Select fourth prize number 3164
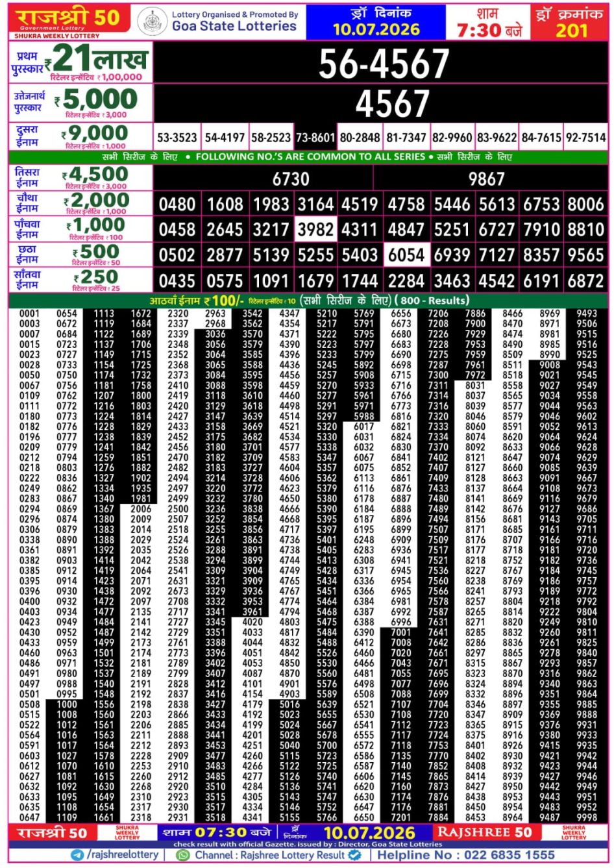 pos(315,205)
